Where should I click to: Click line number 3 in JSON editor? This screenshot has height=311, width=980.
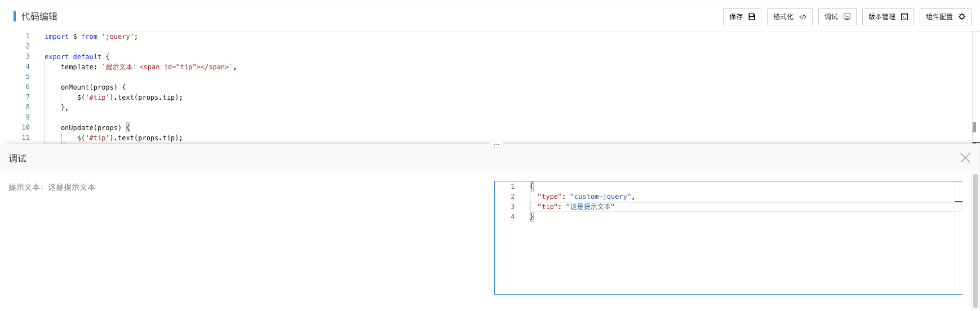[x=513, y=207]
